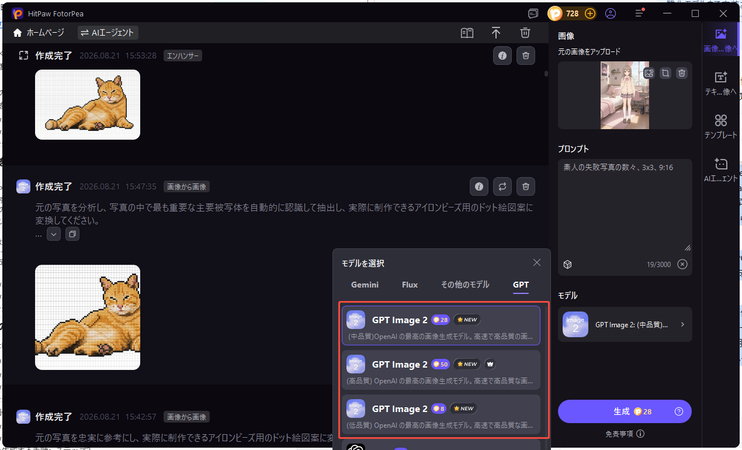This screenshot has width=742, height=450.
Task: Open the guide book icon in toolbar
Action: click(467, 33)
